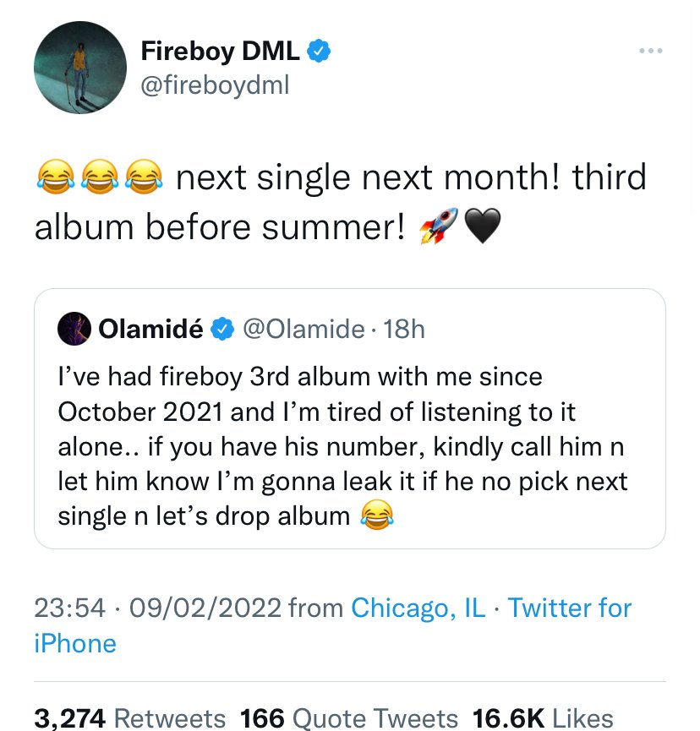Click the 18h timestamp on the quoted tweet

coord(404,329)
